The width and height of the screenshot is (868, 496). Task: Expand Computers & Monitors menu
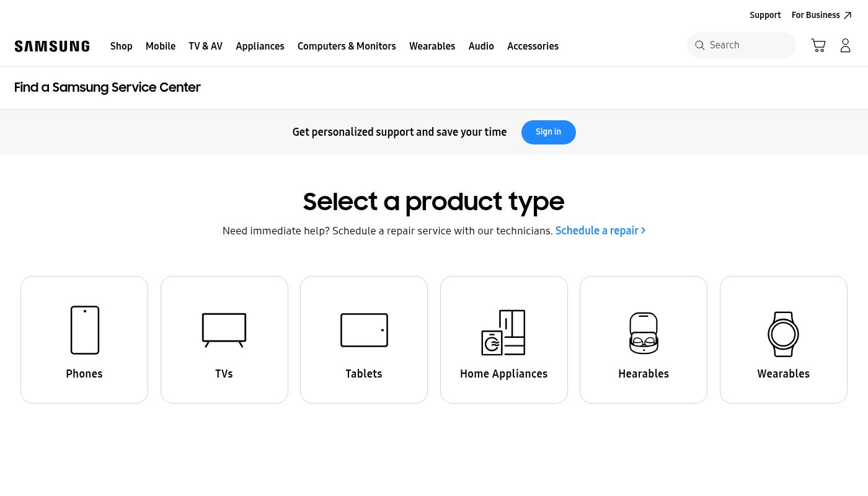tap(347, 46)
